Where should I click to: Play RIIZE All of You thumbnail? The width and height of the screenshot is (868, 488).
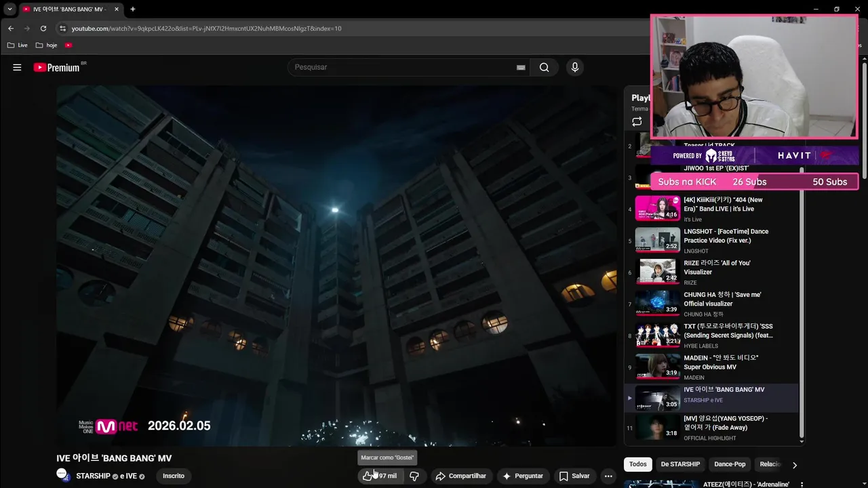(x=657, y=271)
